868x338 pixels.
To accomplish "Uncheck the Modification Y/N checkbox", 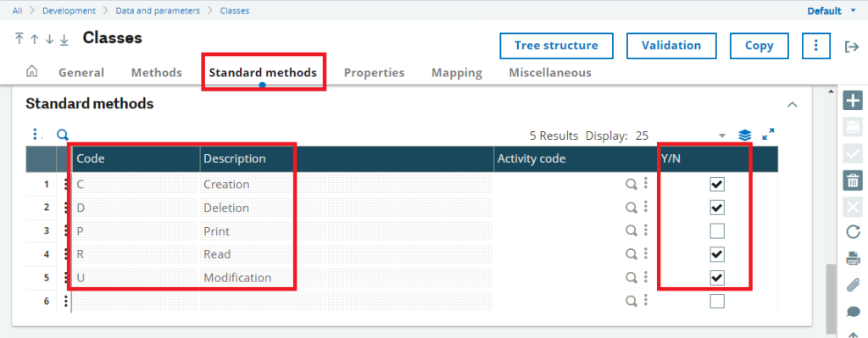I will pos(717,277).
